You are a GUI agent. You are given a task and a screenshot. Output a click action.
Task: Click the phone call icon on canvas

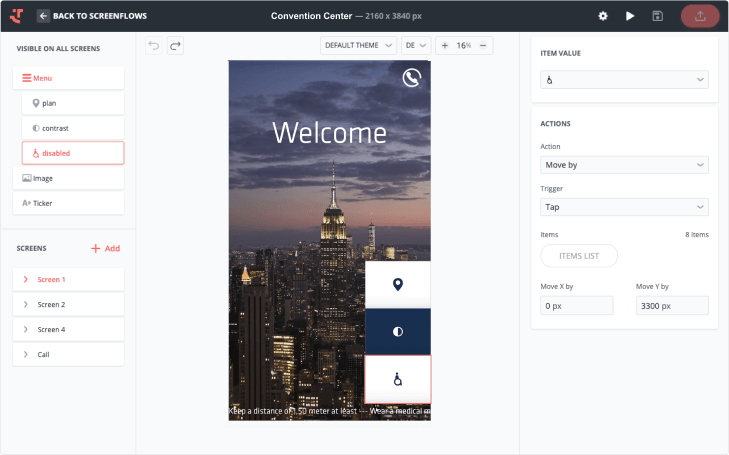click(411, 78)
